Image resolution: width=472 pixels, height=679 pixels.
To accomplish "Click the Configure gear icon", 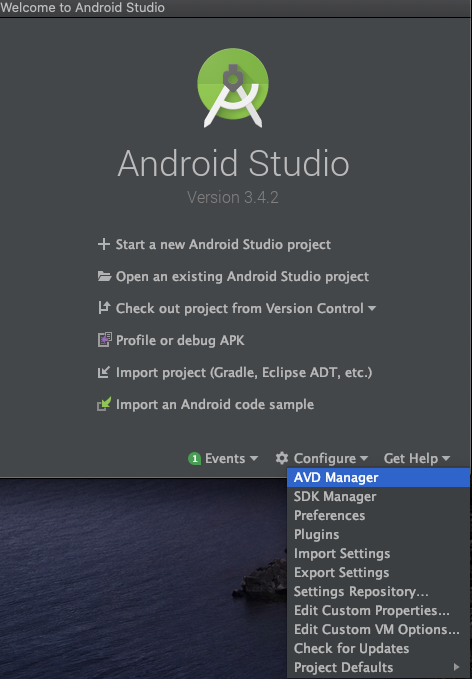I will pyautogui.click(x=282, y=458).
